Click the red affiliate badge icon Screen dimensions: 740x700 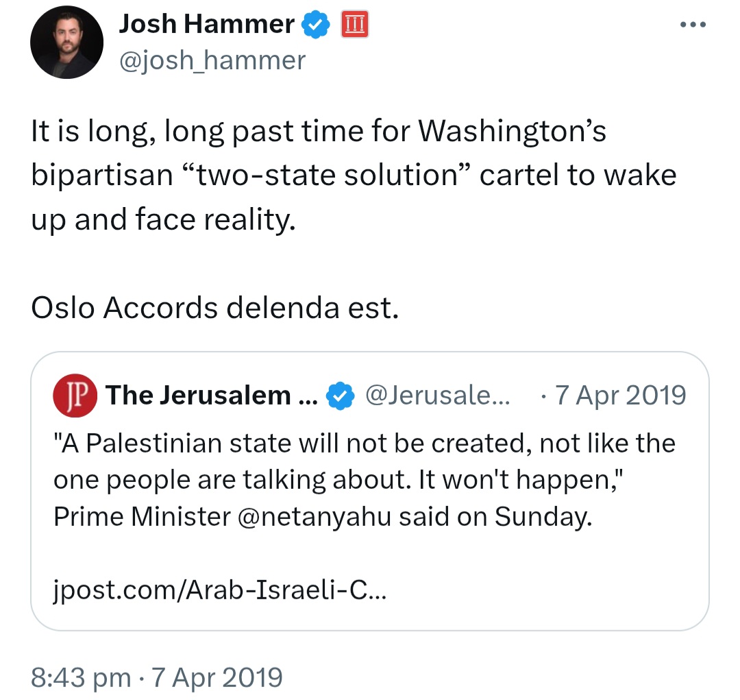click(355, 25)
